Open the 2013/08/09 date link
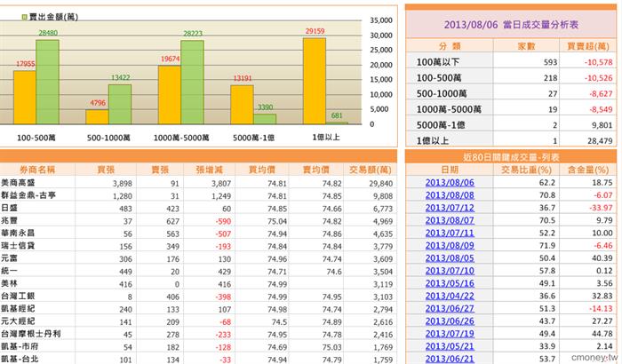Viewport: 622px width, 364px height. click(x=450, y=245)
